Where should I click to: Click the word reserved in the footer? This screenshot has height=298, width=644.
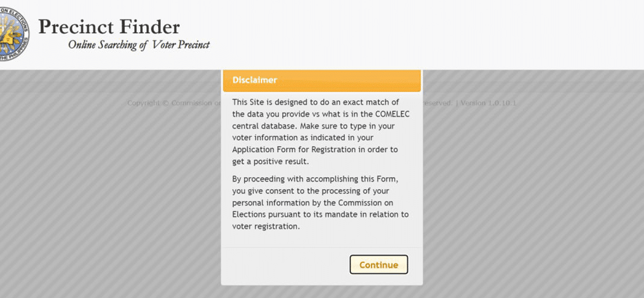[x=436, y=103]
